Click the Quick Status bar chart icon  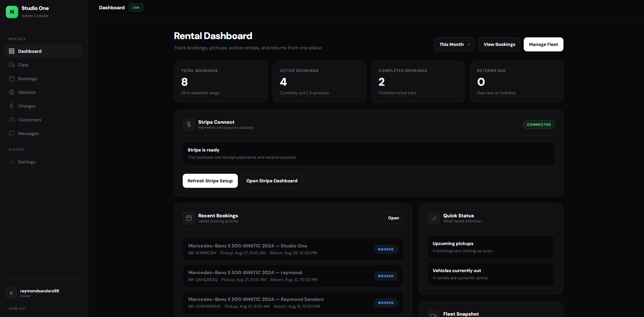(x=434, y=218)
